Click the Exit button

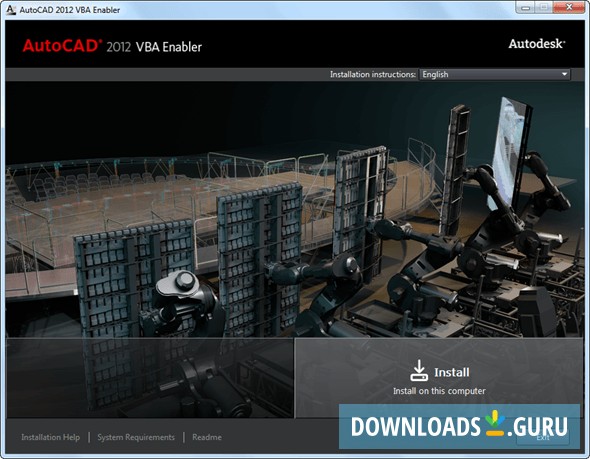(543, 437)
